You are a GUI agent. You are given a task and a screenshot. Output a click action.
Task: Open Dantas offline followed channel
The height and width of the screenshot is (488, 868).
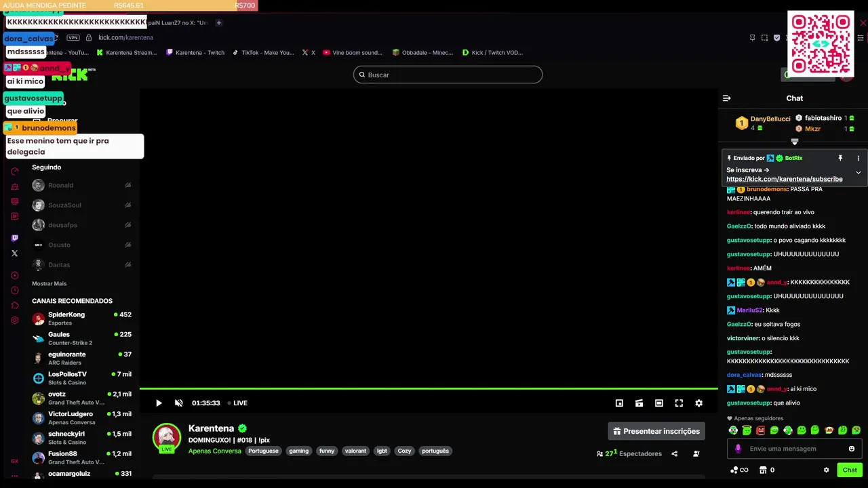pyautogui.click(x=81, y=264)
